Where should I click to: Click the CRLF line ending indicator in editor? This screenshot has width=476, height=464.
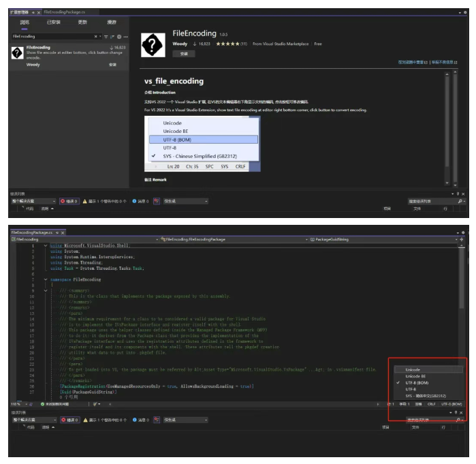pos(431,404)
